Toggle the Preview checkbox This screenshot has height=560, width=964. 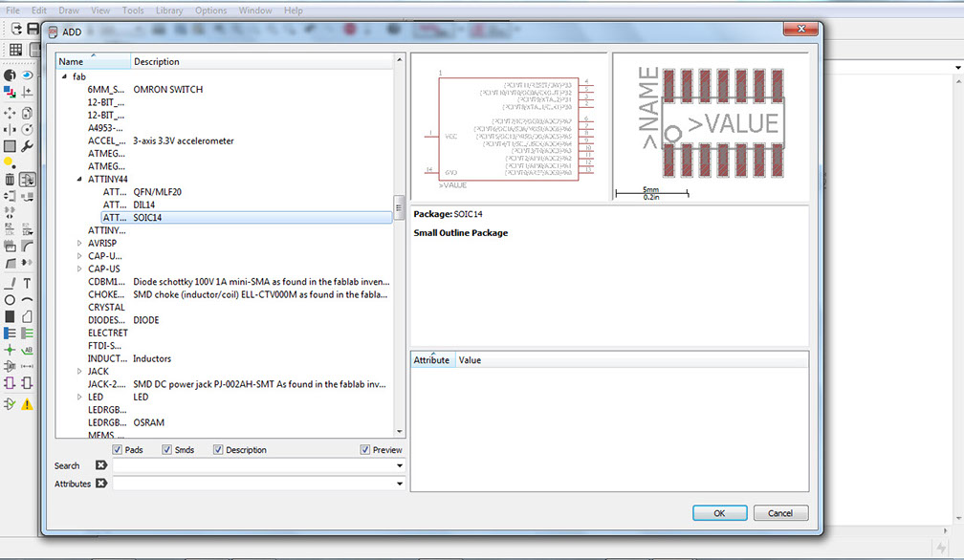pyautogui.click(x=364, y=449)
